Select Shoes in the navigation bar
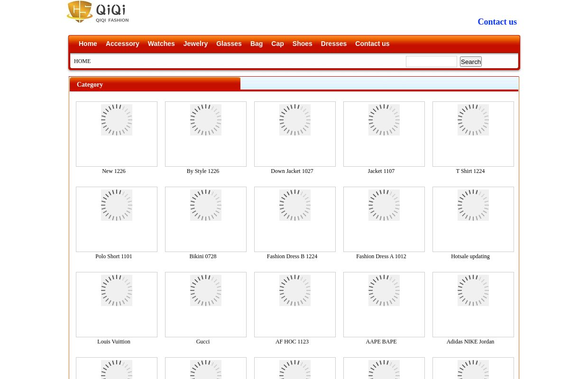Image resolution: width=588 pixels, height=379 pixels. coord(302,44)
